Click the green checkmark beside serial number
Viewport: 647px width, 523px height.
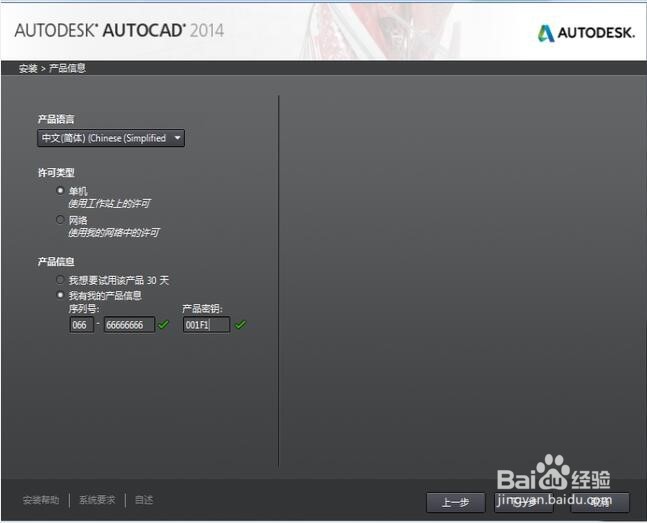coord(163,325)
